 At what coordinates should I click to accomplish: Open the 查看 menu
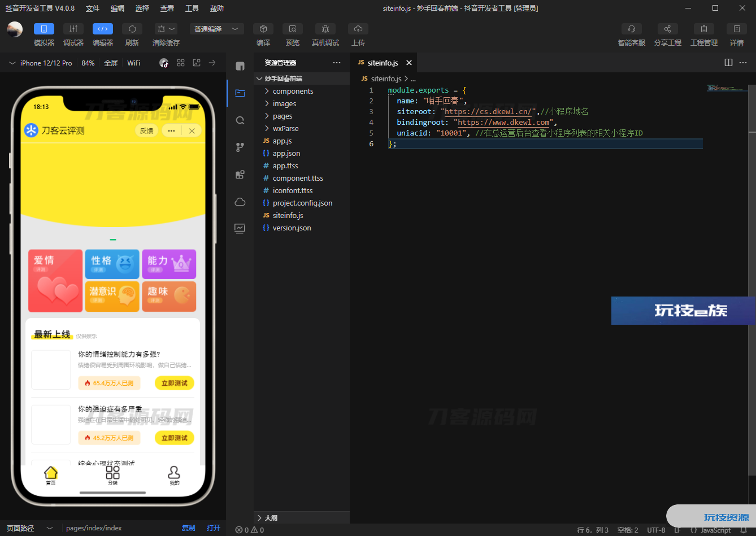167,8
